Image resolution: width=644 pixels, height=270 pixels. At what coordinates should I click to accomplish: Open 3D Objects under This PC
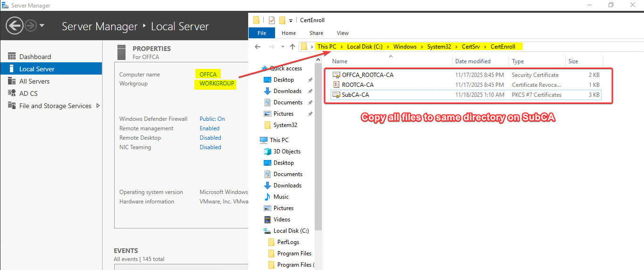[x=287, y=152]
